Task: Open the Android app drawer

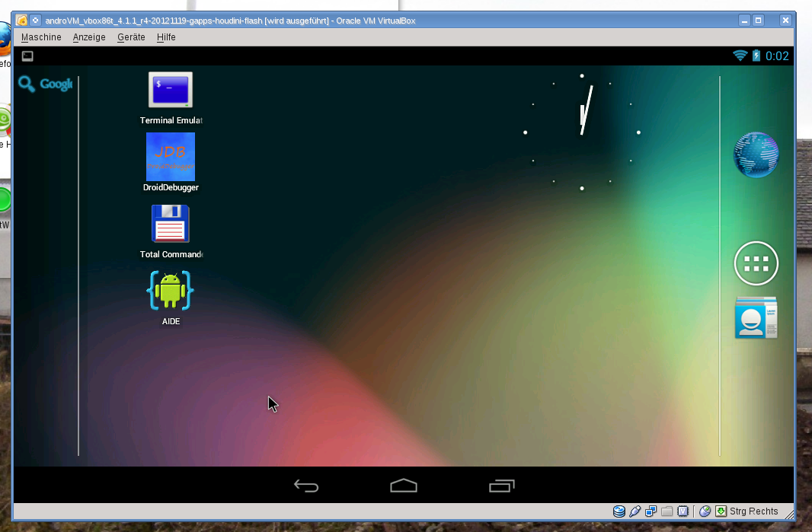Action: [x=756, y=263]
